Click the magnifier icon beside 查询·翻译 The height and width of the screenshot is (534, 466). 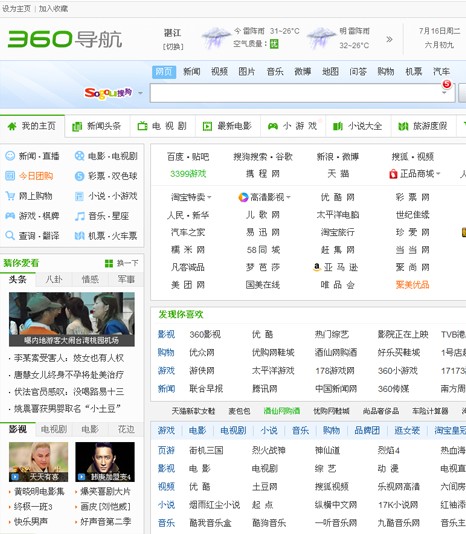click(10, 235)
